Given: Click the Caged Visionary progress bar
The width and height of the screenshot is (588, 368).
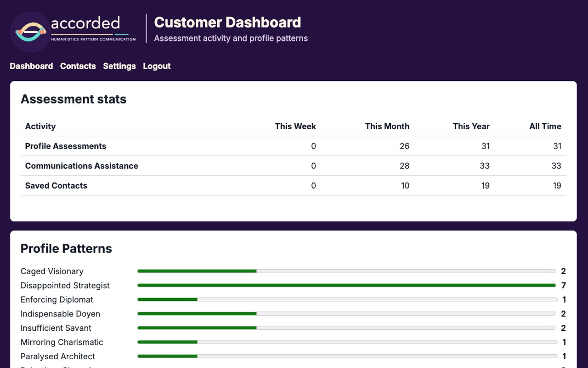Looking at the screenshot, I should pyautogui.click(x=347, y=271).
